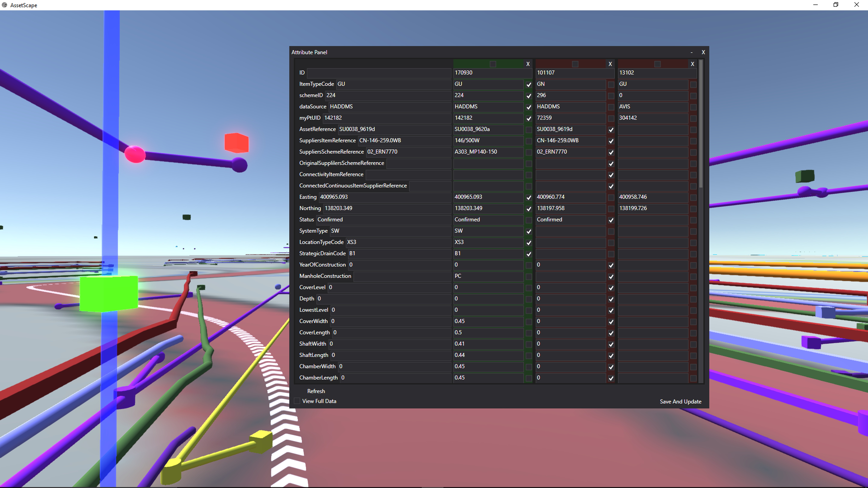Enable the View Full Data checkbox

[x=297, y=401]
